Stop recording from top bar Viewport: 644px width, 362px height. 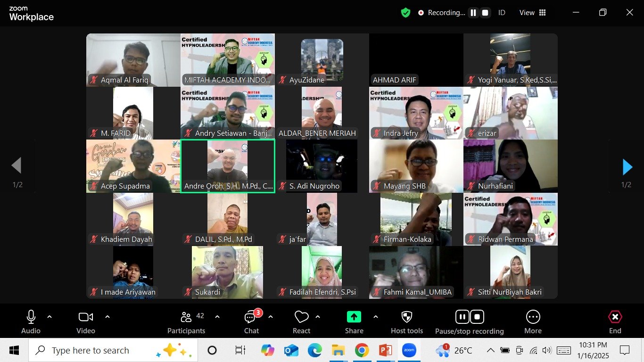(485, 13)
